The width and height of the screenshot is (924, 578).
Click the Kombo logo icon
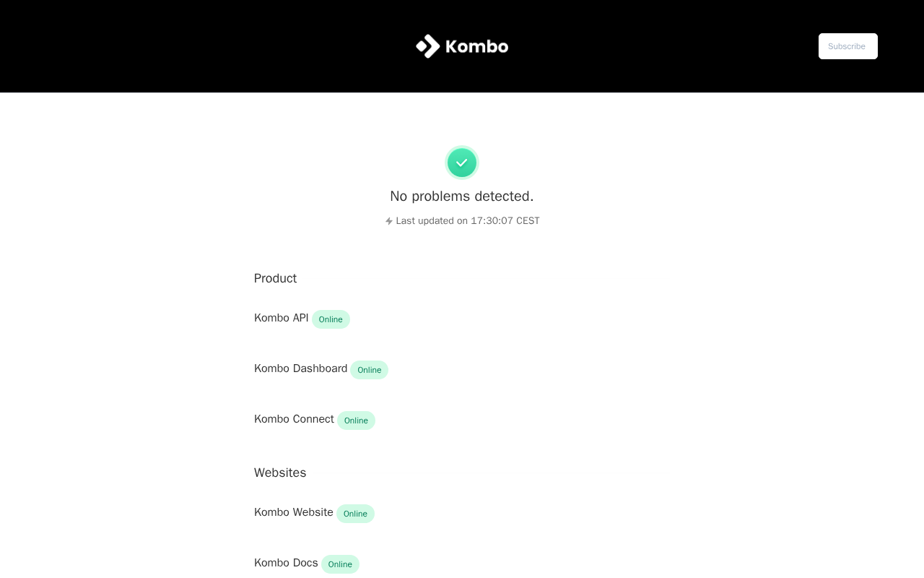tap(428, 46)
